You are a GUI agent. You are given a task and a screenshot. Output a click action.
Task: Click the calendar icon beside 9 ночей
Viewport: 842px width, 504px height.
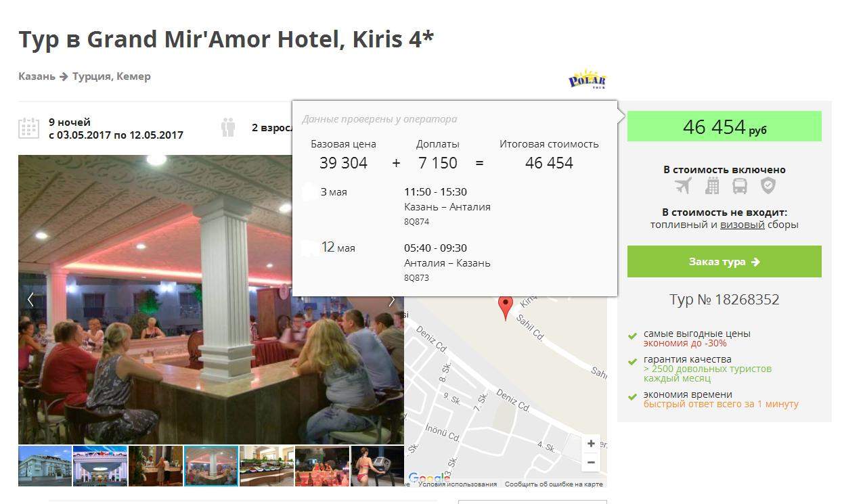tap(28, 127)
